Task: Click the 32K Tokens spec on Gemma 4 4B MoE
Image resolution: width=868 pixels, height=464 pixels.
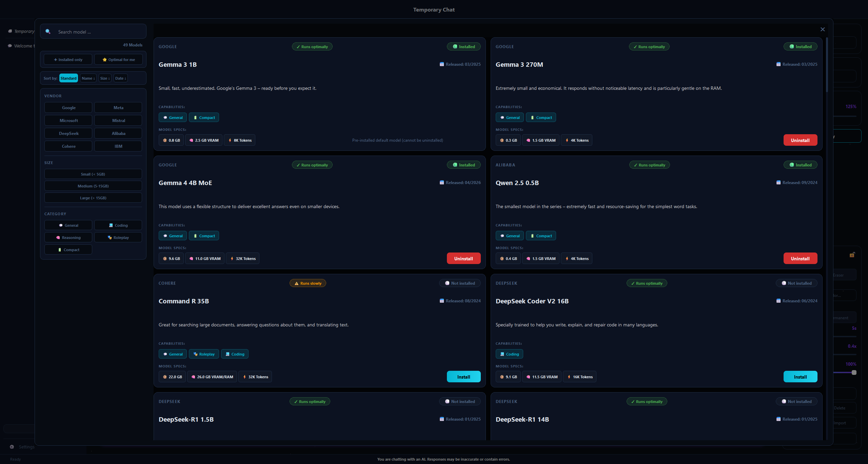Action: 242,259
